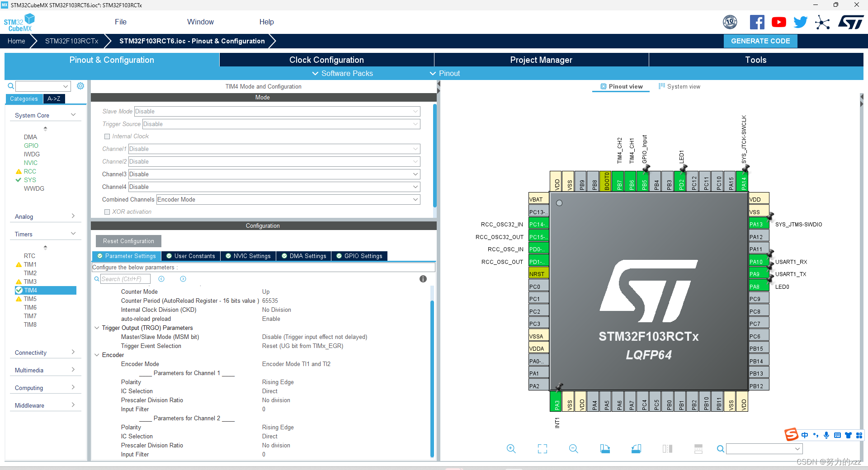Image resolution: width=868 pixels, height=470 pixels.
Task: Click the pin search combo box
Action: [x=764, y=449]
